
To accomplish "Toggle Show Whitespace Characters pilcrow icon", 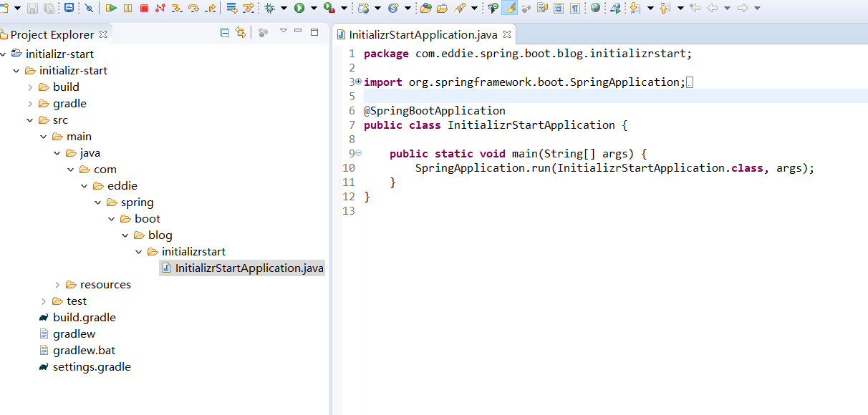I will 574,8.
